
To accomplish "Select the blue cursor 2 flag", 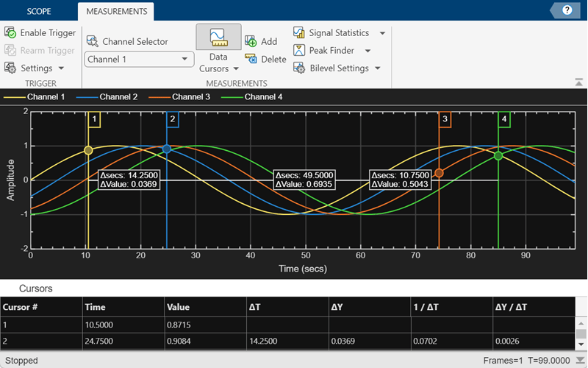I will pos(173,119).
